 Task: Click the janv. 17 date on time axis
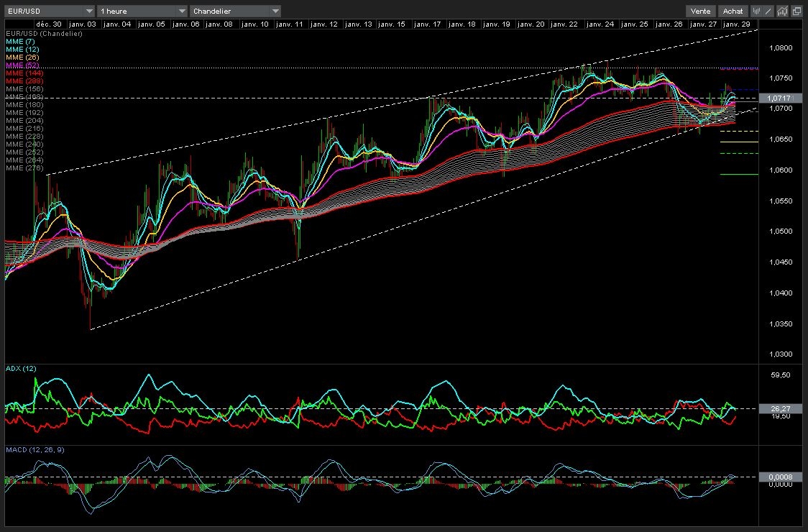427,24
